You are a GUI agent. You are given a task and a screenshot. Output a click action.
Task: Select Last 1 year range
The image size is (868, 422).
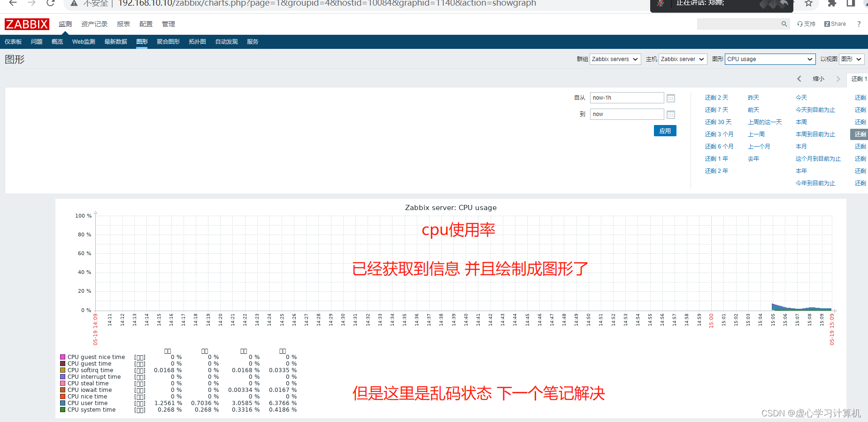point(716,159)
